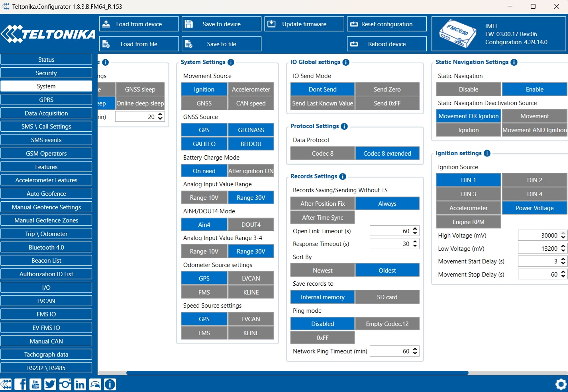Viewport: 568px width, 392px height.
Task: Click Save to device button
Action: [221, 24]
